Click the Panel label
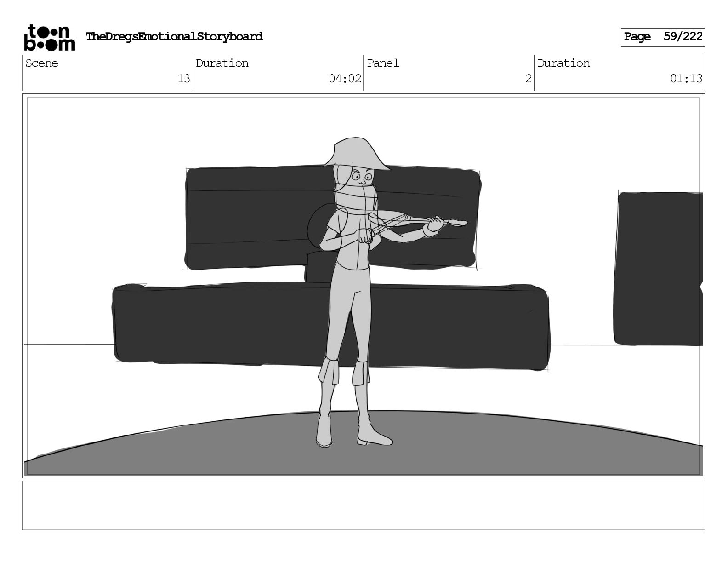This screenshot has width=728, height=563. (x=383, y=63)
